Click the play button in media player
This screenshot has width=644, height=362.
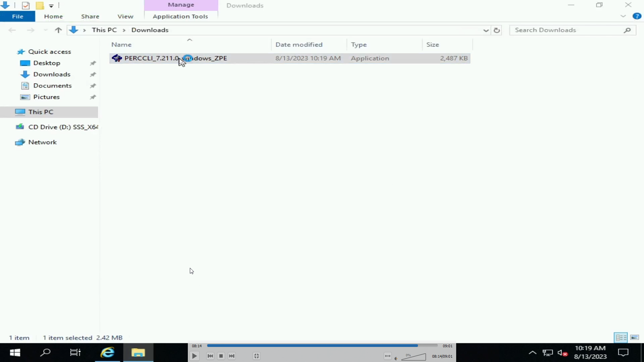[x=195, y=356]
